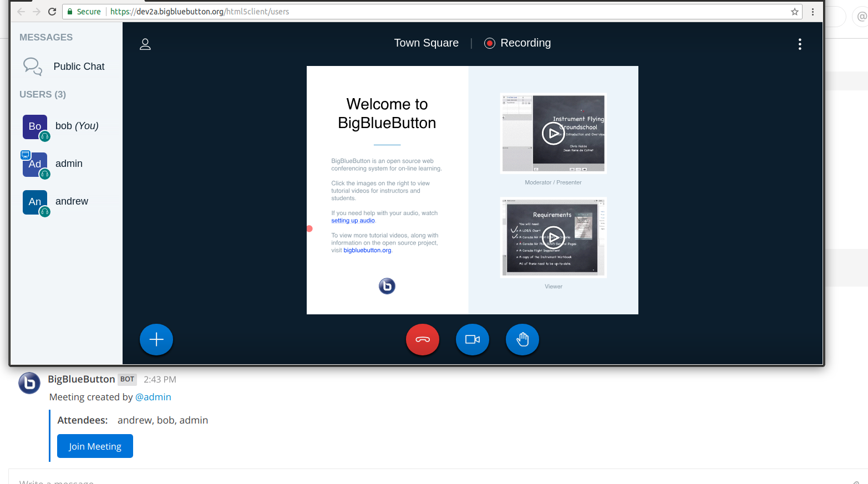Viewport: 868px width, 484px height.
Task: Open the setting up audio link
Action: 353,221
